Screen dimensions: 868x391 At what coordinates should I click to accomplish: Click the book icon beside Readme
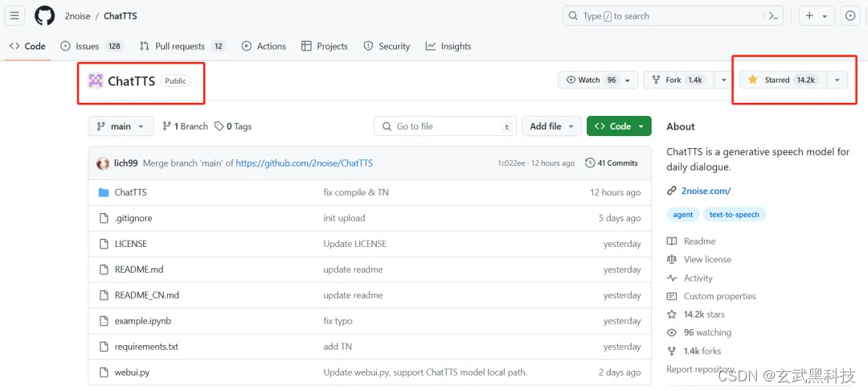[671, 241]
